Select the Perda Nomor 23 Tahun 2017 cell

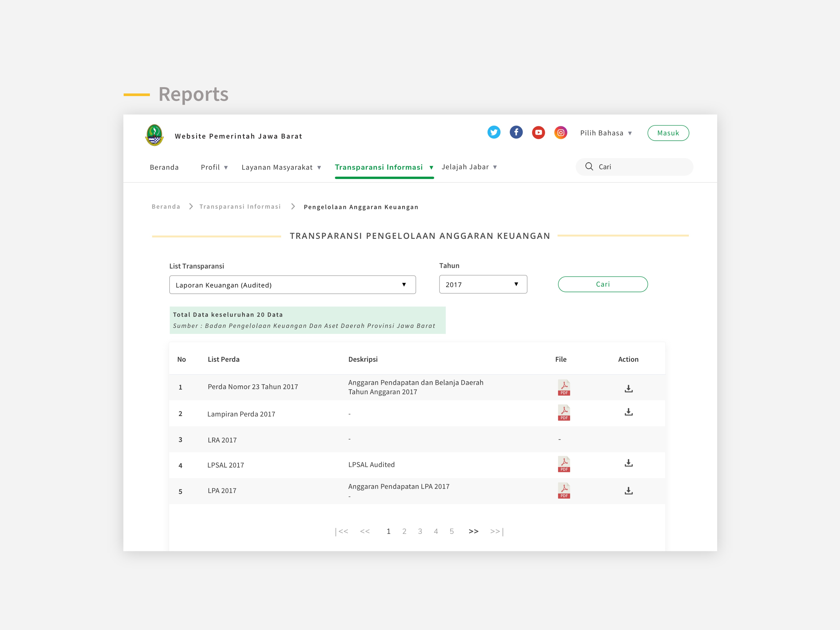[x=253, y=387]
